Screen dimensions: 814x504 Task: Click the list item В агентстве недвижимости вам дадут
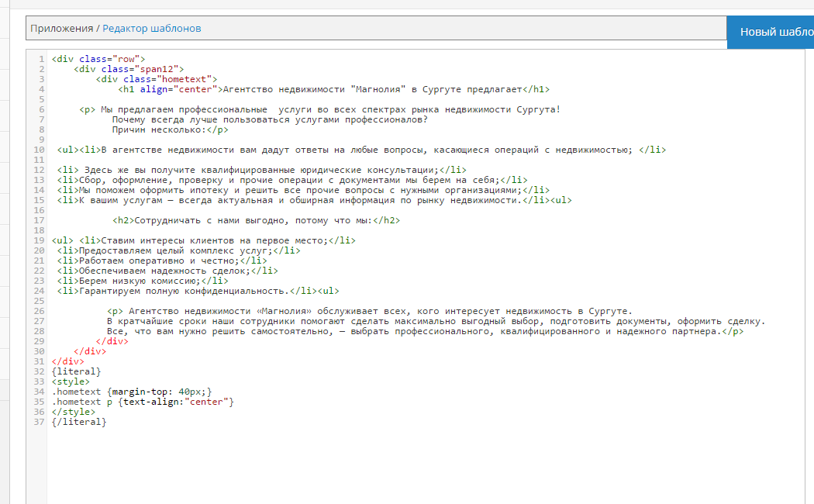coord(361,150)
